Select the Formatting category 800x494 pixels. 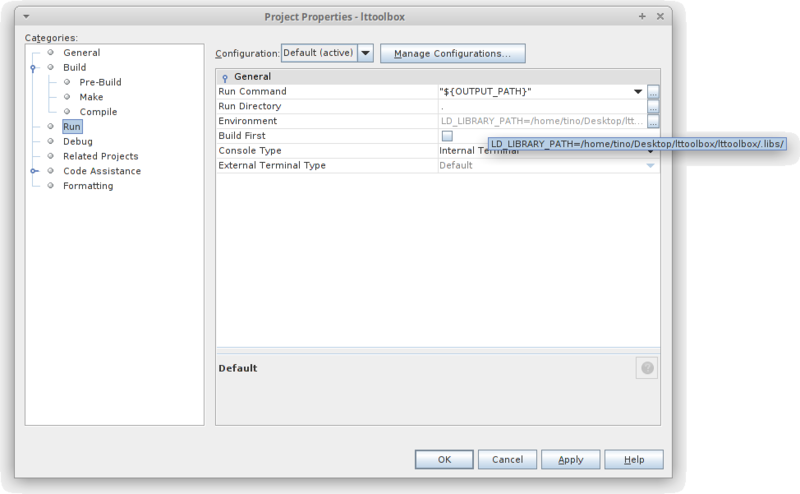[88, 186]
